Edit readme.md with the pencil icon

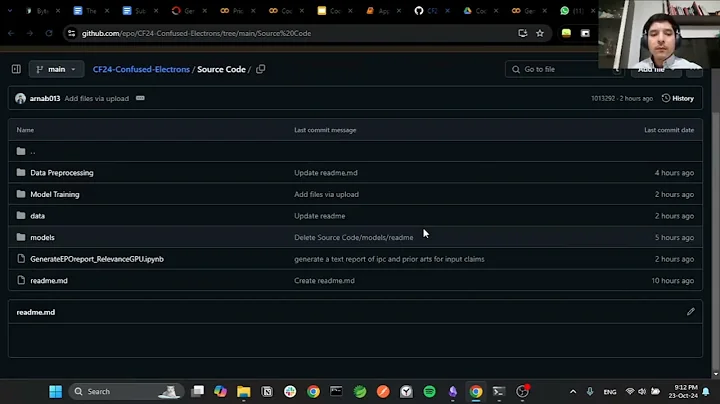click(x=691, y=312)
